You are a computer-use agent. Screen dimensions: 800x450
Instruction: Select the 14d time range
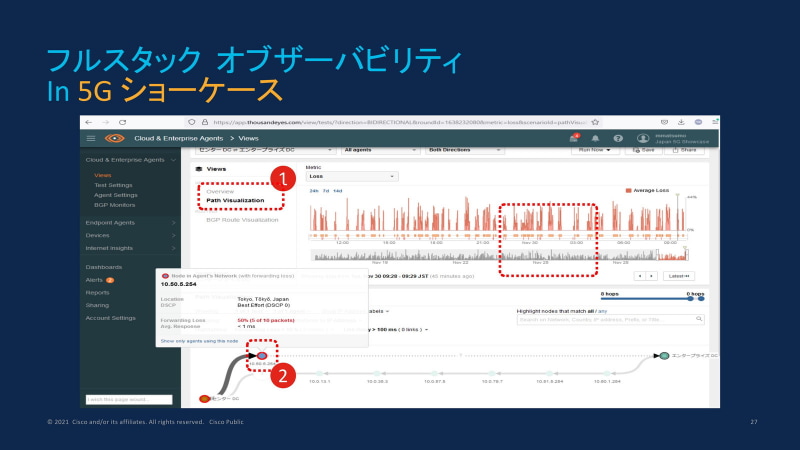338,191
